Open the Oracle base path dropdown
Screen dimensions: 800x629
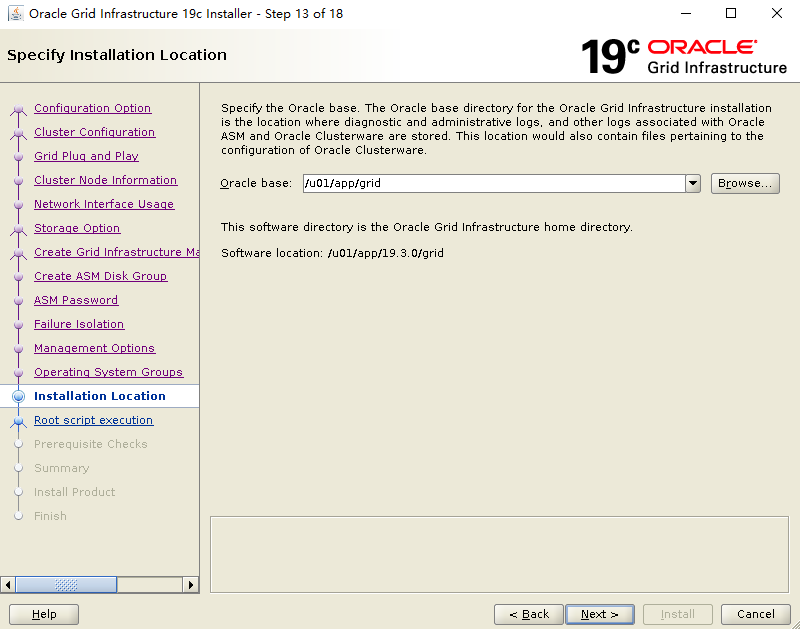[x=692, y=183]
